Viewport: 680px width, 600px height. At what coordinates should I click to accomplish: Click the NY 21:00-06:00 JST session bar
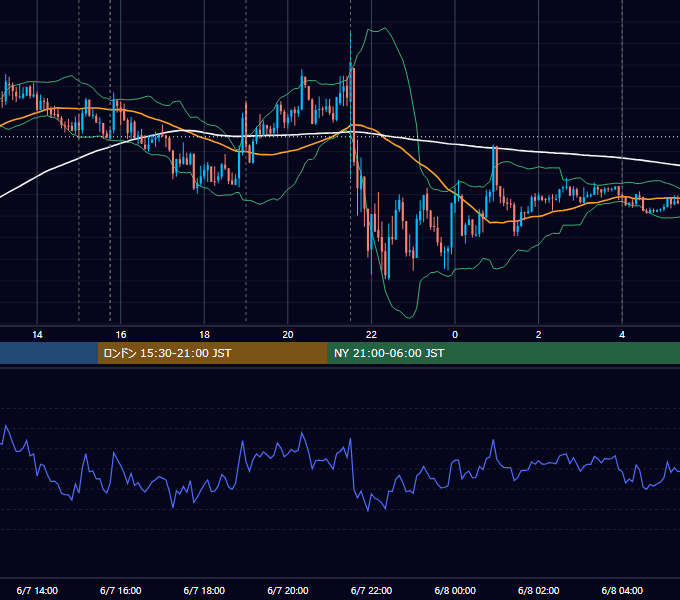(x=503, y=353)
